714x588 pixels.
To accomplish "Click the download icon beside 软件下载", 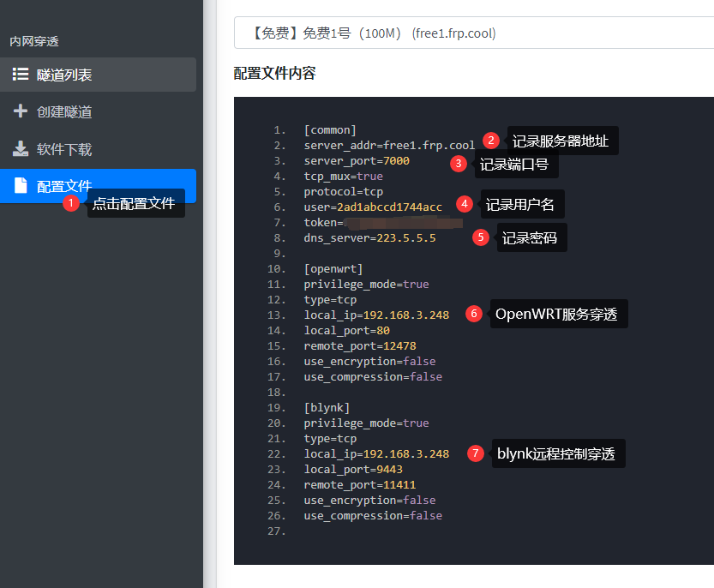I will coord(21,148).
